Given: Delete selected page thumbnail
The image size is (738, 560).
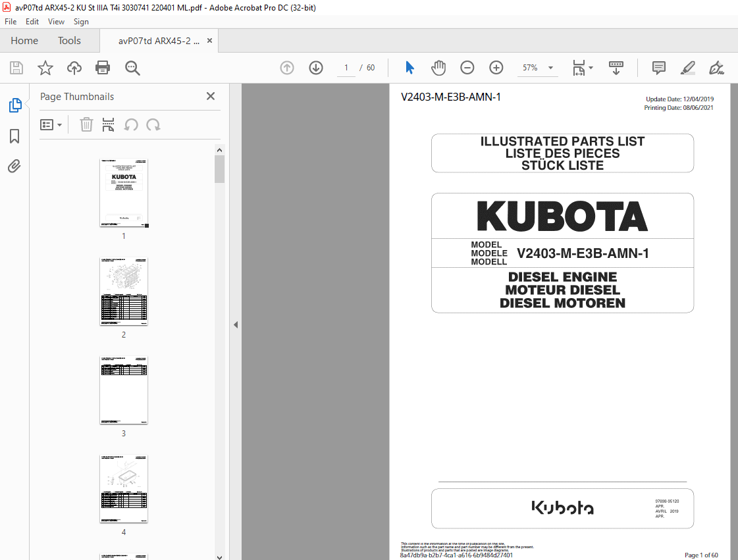Looking at the screenshot, I should pyautogui.click(x=86, y=125).
